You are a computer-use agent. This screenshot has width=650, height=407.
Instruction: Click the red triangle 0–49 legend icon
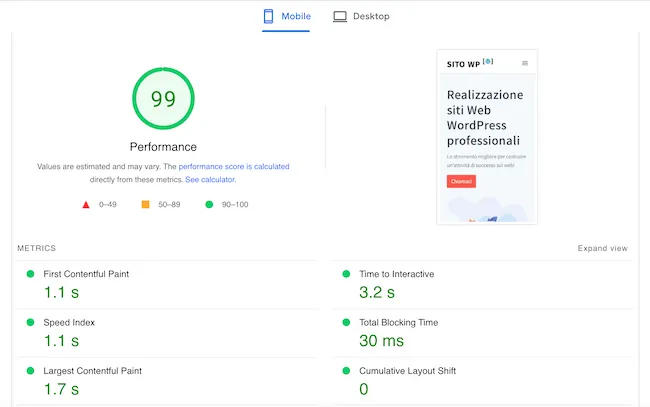click(x=86, y=204)
